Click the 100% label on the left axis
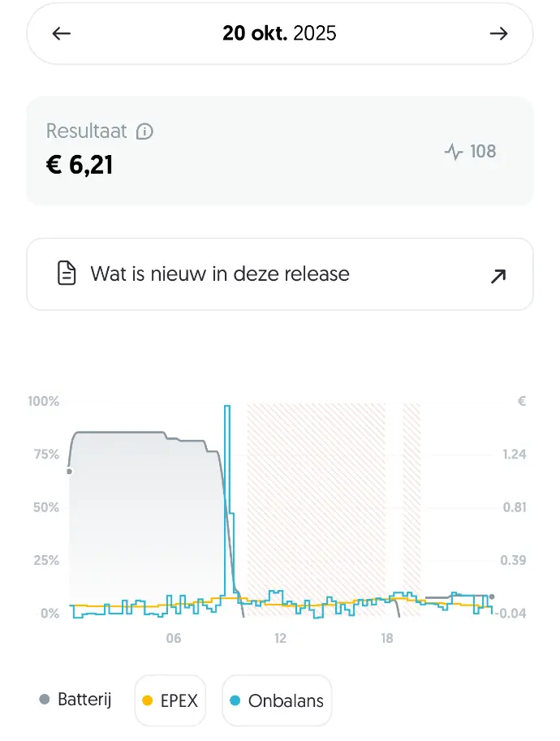 (x=43, y=401)
